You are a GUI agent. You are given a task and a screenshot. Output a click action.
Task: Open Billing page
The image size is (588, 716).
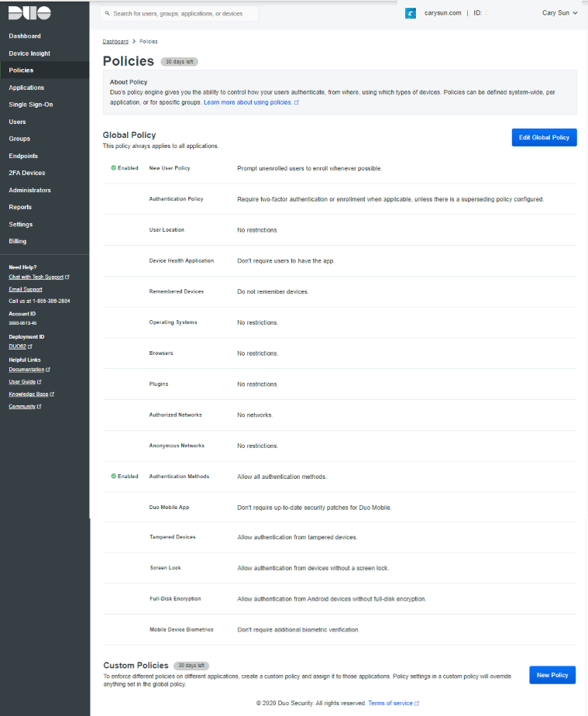(x=17, y=242)
